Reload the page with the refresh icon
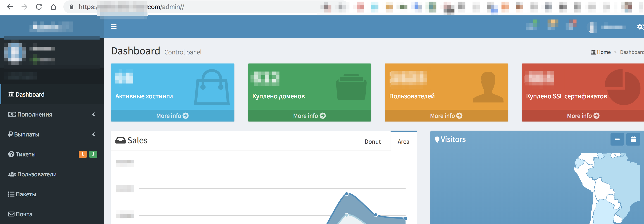This screenshot has width=644, height=224. [x=39, y=7]
